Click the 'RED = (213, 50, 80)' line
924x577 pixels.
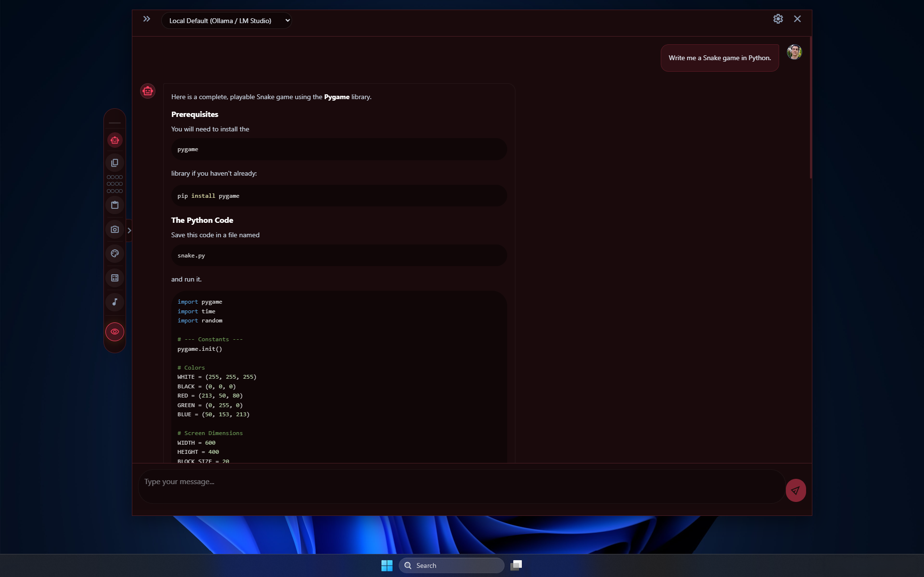pyautogui.click(x=210, y=396)
